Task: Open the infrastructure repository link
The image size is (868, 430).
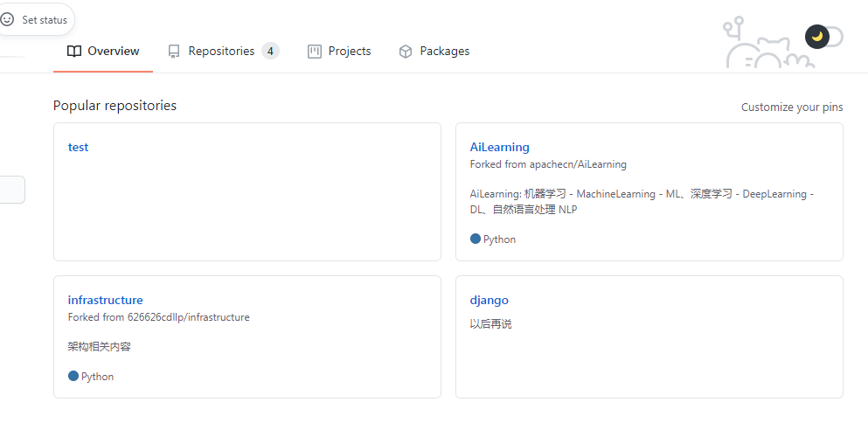Action: point(105,300)
